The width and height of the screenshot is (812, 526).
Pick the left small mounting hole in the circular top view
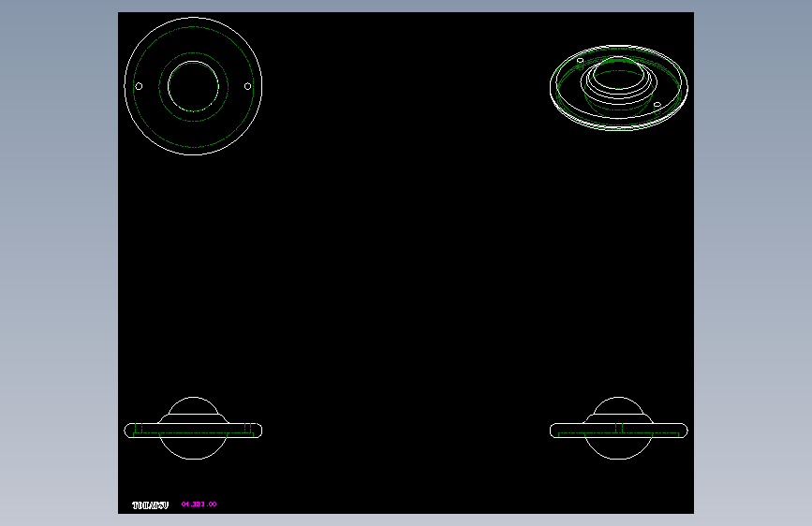point(139,86)
